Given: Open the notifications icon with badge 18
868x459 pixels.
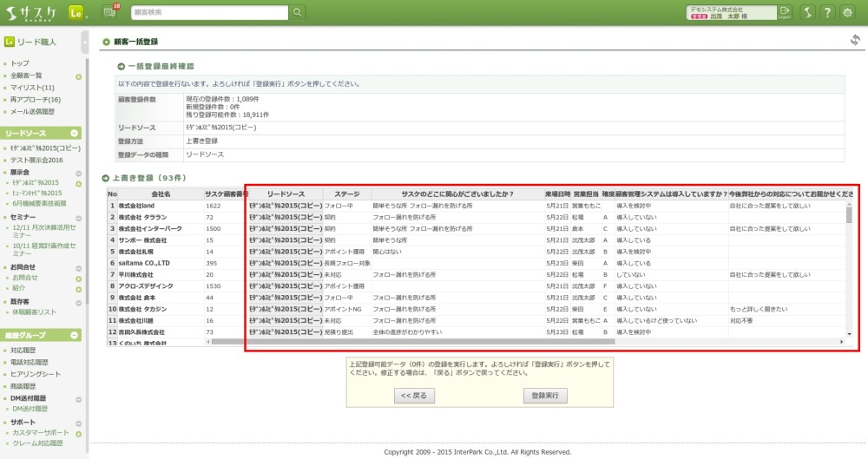Looking at the screenshot, I should (110, 12).
